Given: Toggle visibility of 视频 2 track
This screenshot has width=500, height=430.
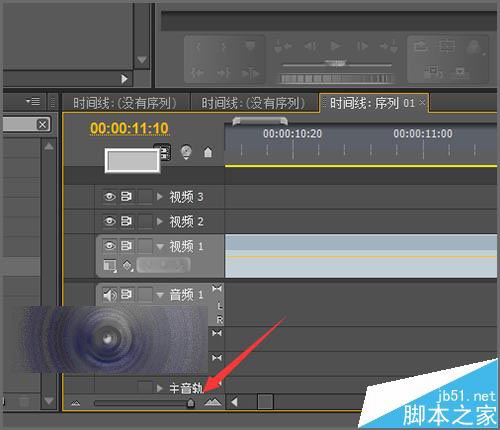Looking at the screenshot, I should [x=110, y=221].
